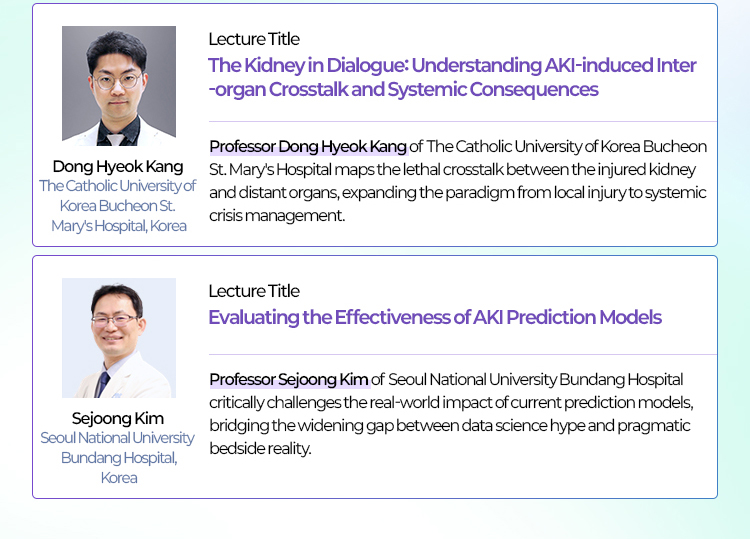Click the 'Lecture Title' label above Kidney in Dialogue
The height and width of the screenshot is (539, 750).
[x=253, y=39]
